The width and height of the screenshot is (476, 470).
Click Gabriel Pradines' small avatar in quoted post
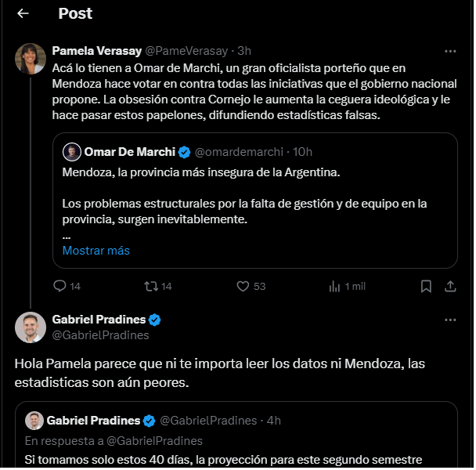pos(34,421)
